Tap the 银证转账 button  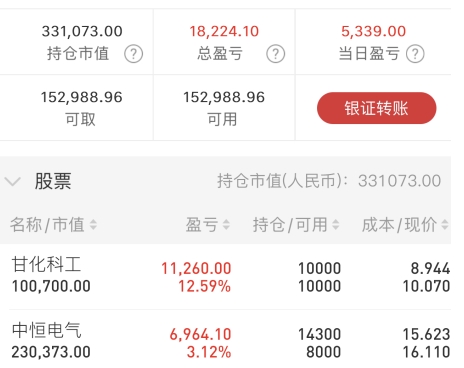tap(377, 108)
